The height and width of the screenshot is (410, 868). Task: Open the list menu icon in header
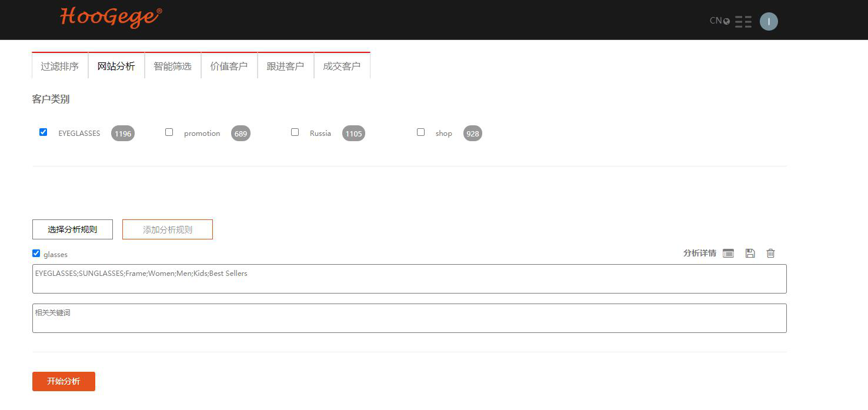(743, 22)
